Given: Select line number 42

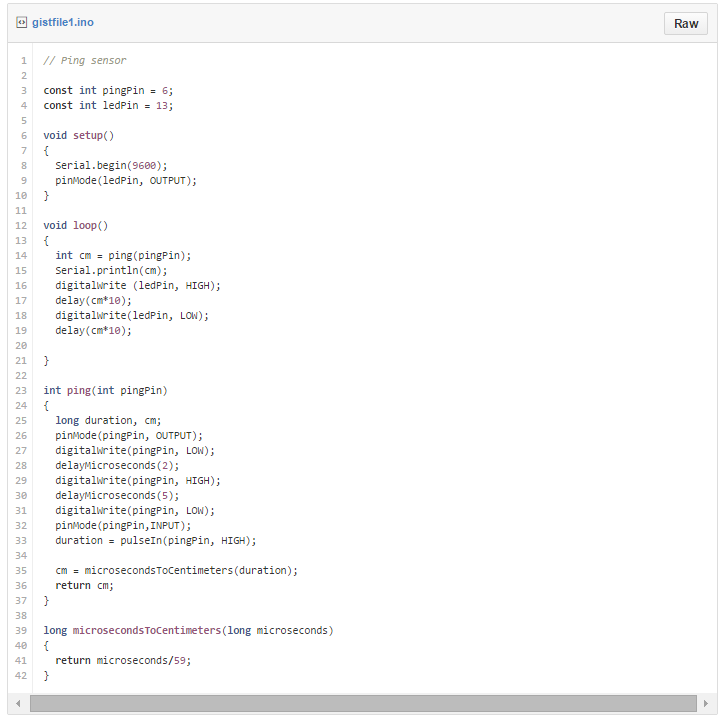Looking at the screenshot, I should point(21,675).
